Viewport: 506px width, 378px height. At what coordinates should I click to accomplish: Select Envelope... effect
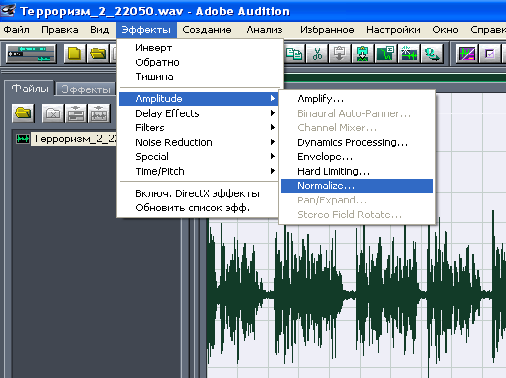(357, 157)
